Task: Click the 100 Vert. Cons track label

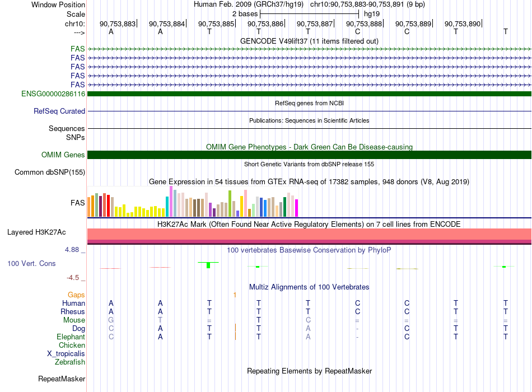Action: [31, 263]
